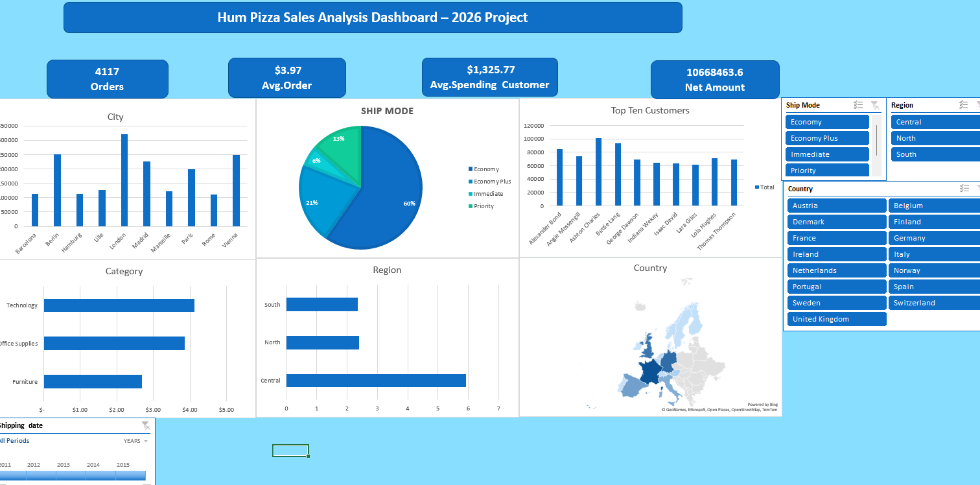Toggle the Central region filter
Viewport: 980px width, 485px height.
pos(935,122)
